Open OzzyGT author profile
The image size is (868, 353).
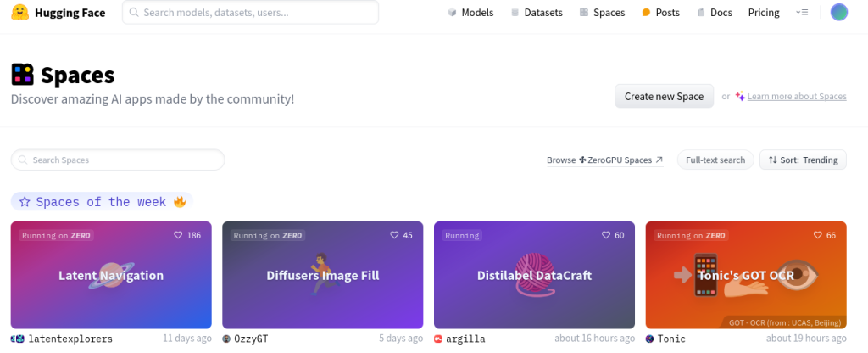251,339
